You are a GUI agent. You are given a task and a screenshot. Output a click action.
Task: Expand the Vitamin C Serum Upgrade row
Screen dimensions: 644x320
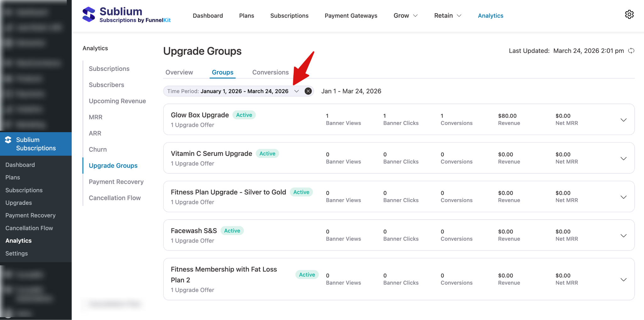[x=623, y=158]
